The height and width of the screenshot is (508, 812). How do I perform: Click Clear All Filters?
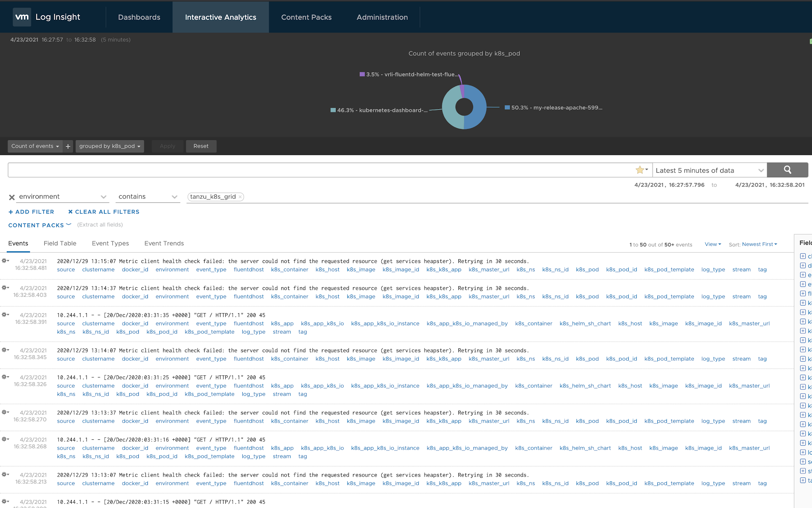point(104,212)
